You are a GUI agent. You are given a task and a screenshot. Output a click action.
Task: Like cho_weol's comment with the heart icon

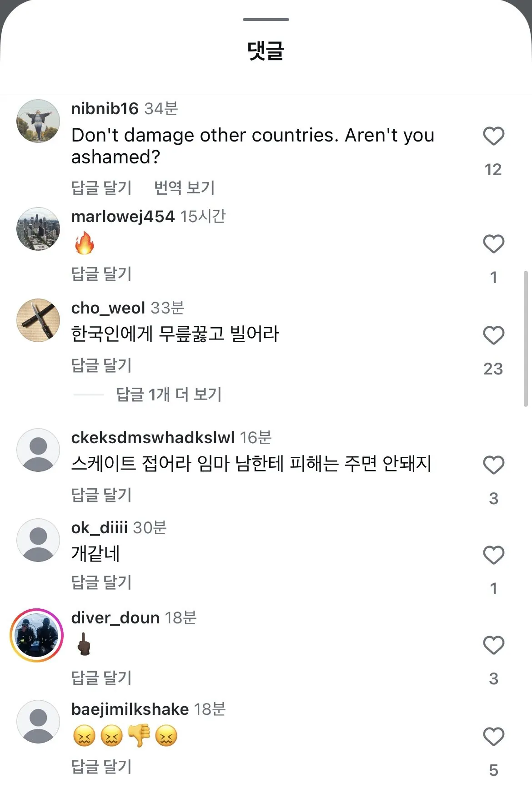tap(493, 335)
